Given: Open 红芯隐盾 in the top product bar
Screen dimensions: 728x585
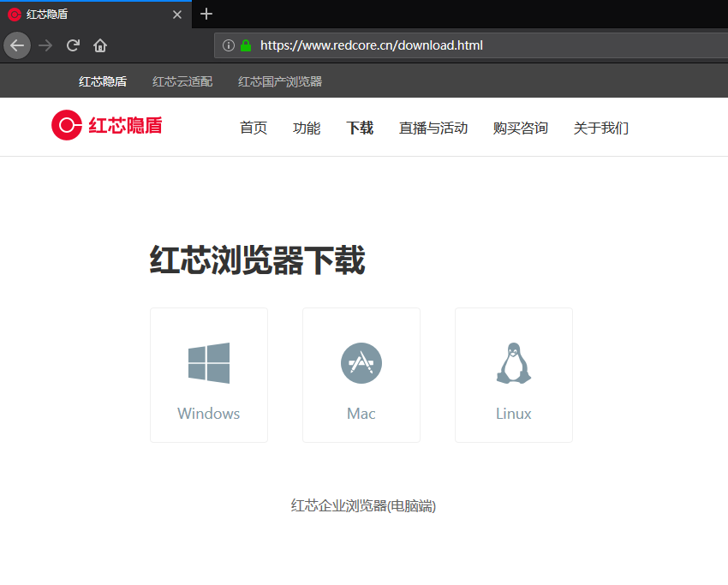Looking at the screenshot, I should pyautogui.click(x=103, y=81).
